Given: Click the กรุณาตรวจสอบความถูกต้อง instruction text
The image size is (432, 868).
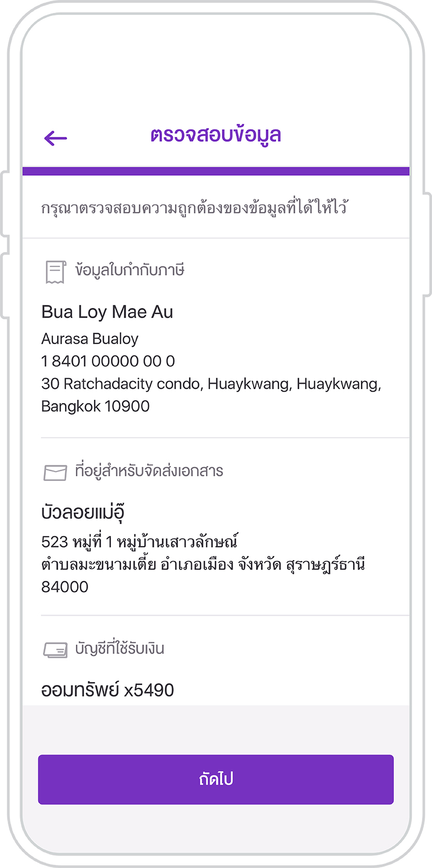Looking at the screenshot, I should [194, 207].
